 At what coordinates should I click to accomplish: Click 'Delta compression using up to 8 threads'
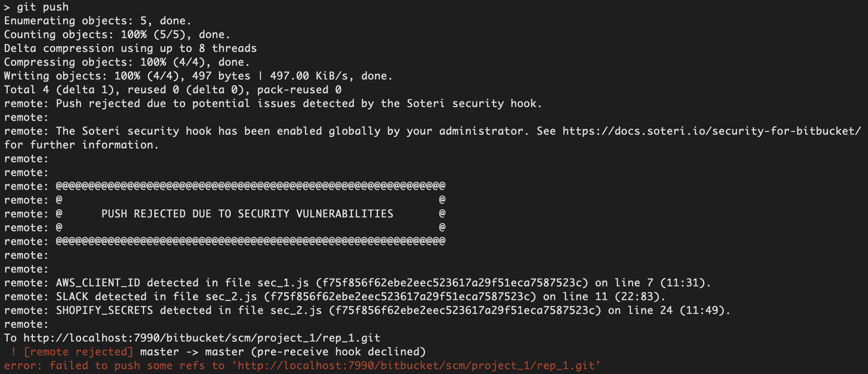point(130,48)
